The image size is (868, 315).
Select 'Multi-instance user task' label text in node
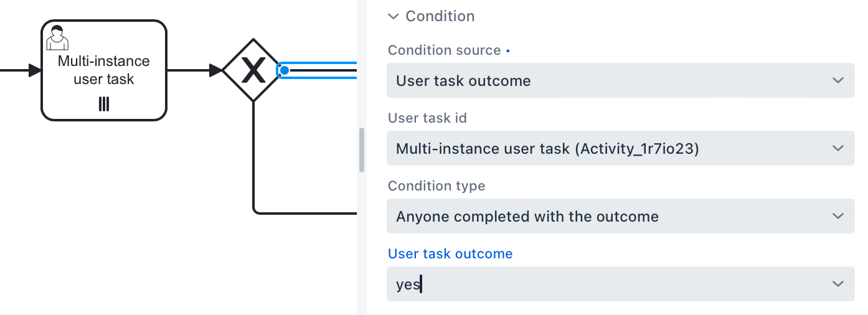[x=104, y=70]
